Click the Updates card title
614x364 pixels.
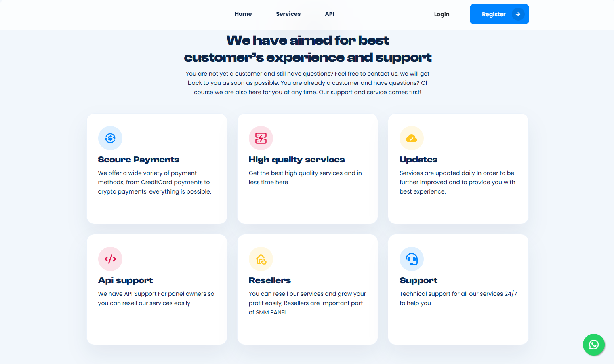tap(418, 160)
